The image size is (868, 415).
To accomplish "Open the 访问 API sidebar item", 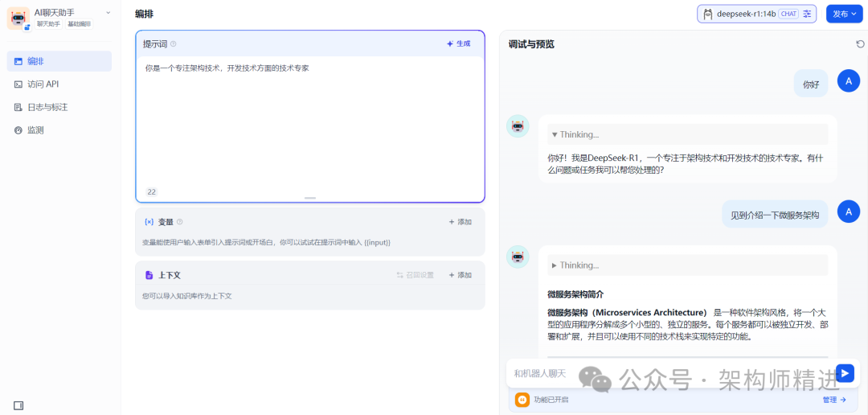I will click(59, 84).
